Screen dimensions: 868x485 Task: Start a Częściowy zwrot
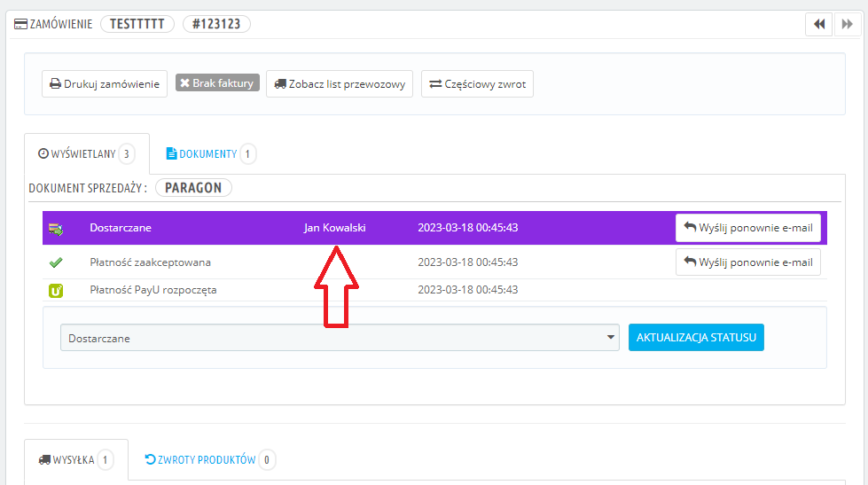coord(477,84)
